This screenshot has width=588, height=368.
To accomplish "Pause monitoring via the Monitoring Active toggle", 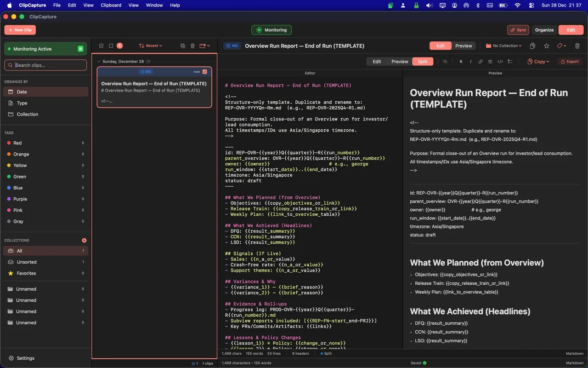I will point(79,48).
